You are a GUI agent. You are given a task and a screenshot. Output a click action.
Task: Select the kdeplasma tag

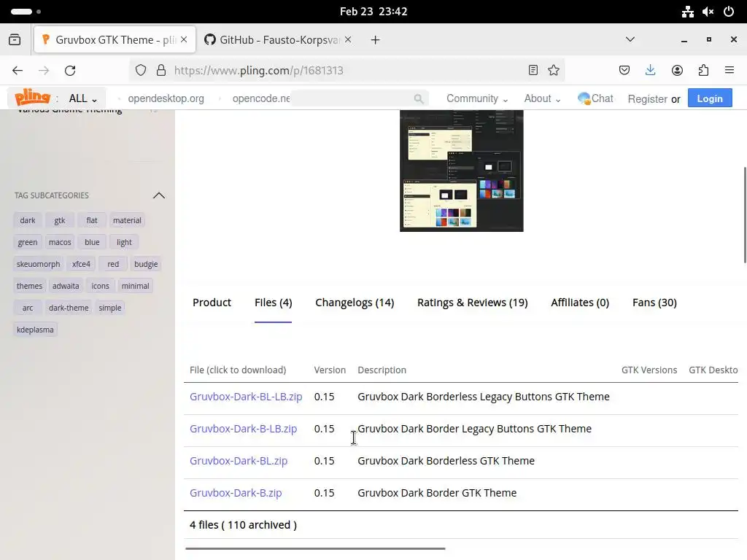(35, 330)
